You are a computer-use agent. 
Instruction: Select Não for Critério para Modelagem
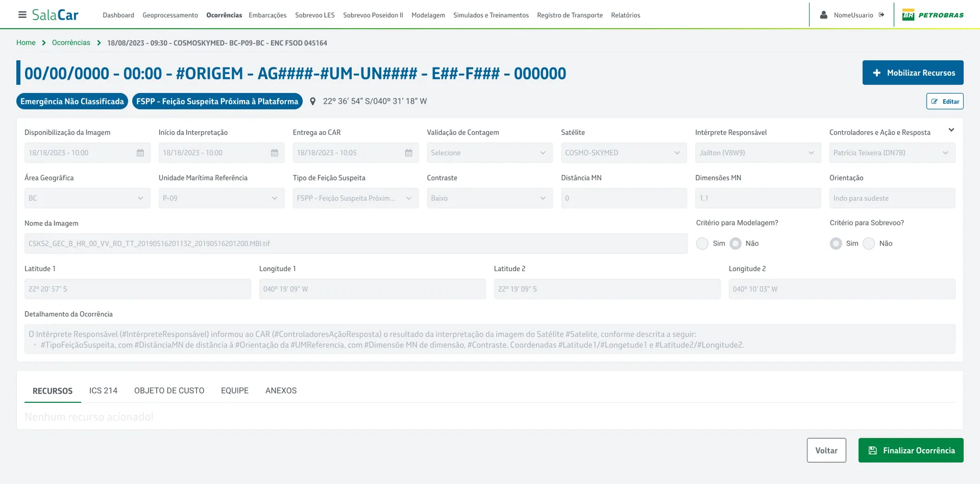(x=736, y=243)
